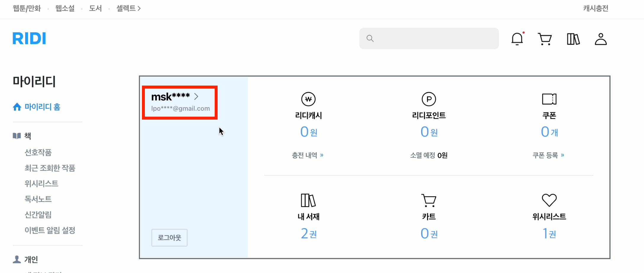Viewport: 644px width, 273px height.
Task: Click the RIDI logo
Action: (29, 38)
